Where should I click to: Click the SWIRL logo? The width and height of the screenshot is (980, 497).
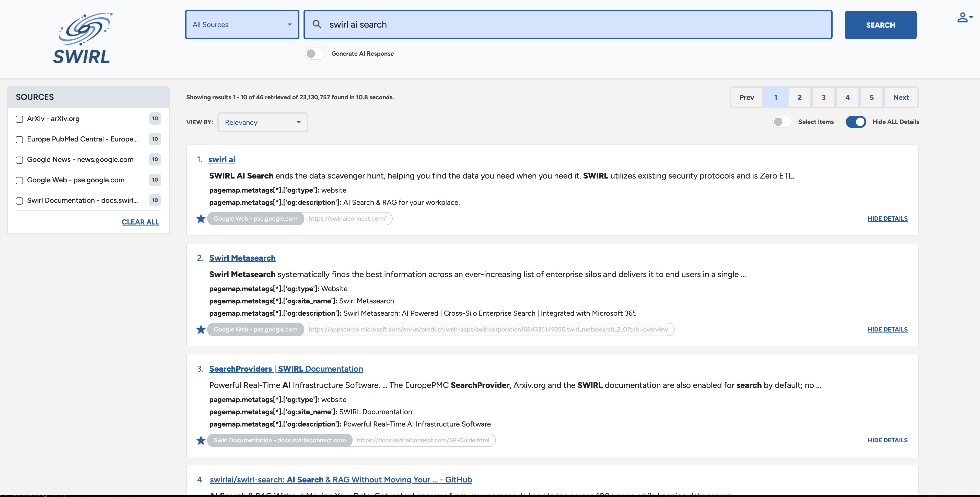tap(83, 38)
